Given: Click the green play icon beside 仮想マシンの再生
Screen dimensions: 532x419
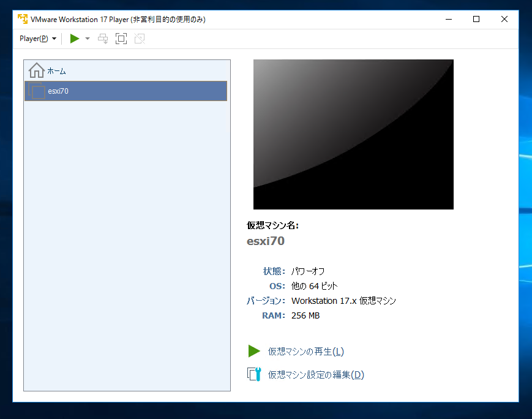Looking at the screenshot, I should (x=254, y=351).
